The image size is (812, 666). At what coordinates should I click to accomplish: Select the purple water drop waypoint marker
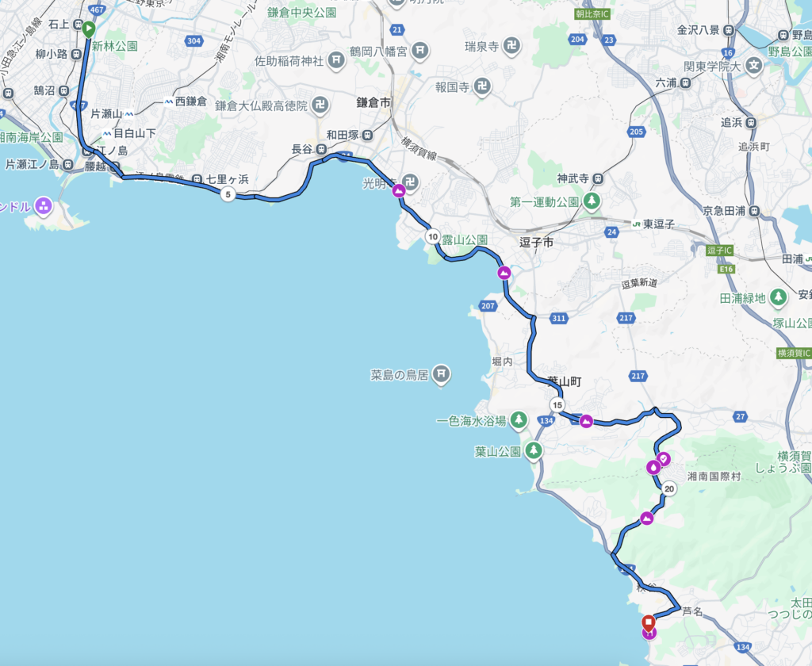[x=653, y=468]
